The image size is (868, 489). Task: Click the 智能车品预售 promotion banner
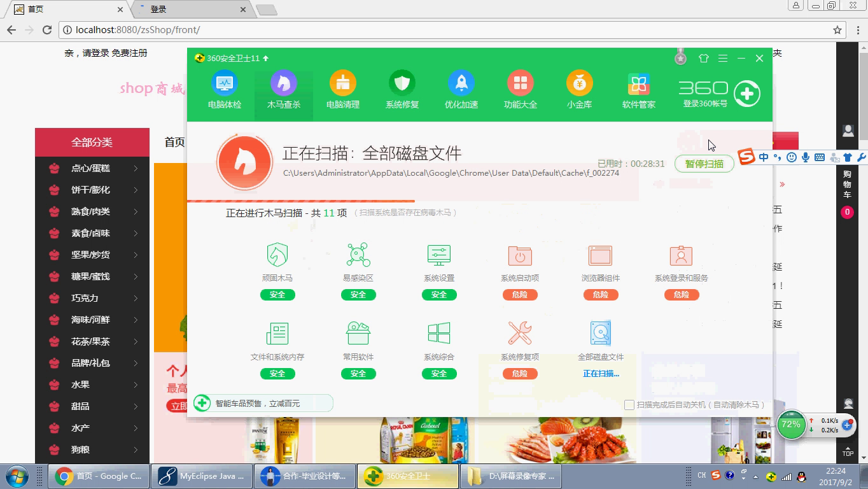point(263,403)
